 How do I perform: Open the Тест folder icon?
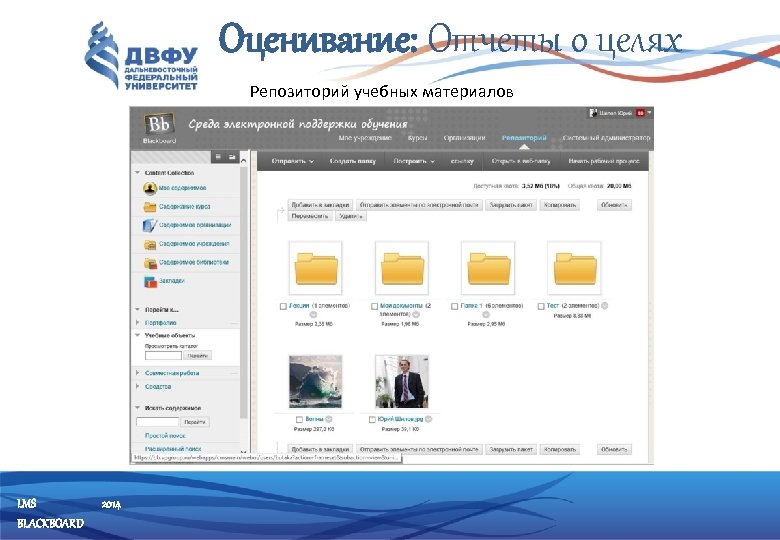click(574, 268)
